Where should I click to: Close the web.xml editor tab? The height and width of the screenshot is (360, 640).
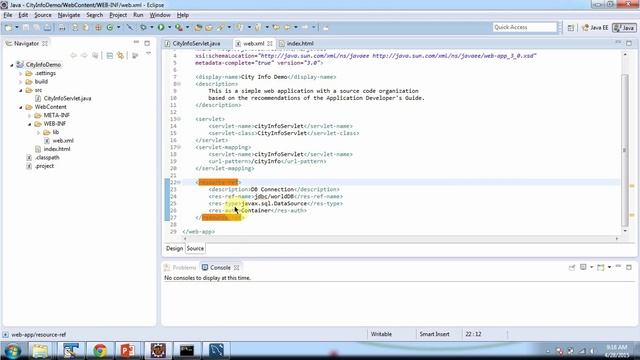coord(270,43)
